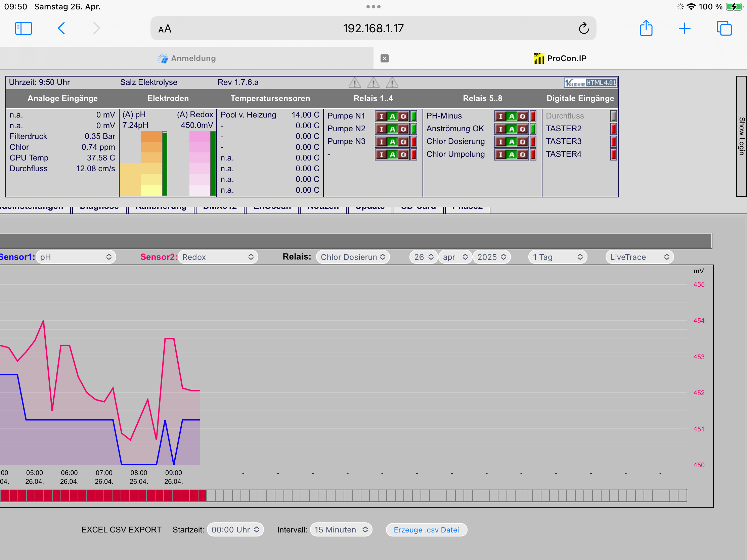Show all tabs overview icon
Screen dimensions: 747x560
pyautogui.click(x=724, y=28)
